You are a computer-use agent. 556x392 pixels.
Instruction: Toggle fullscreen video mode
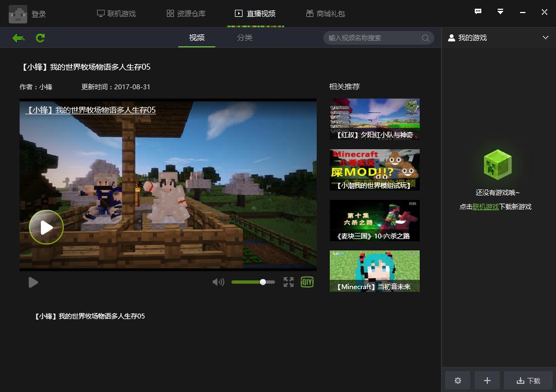coord(289,282)
